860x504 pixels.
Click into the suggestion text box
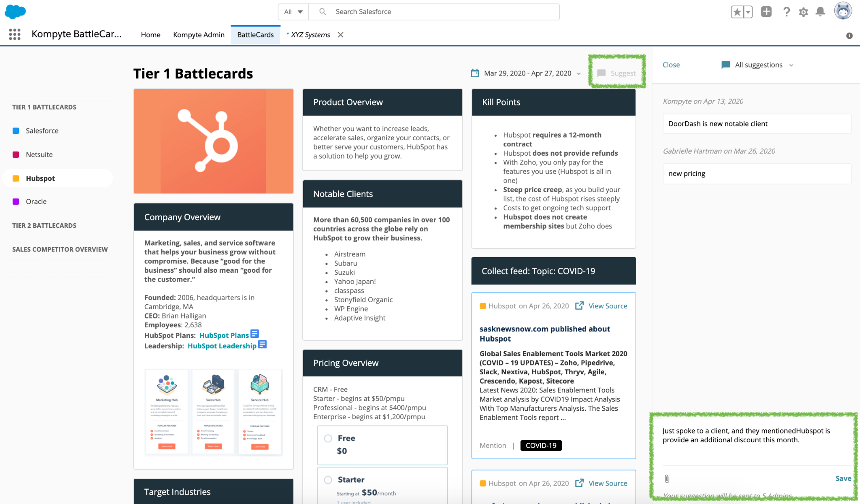point(757,445)
